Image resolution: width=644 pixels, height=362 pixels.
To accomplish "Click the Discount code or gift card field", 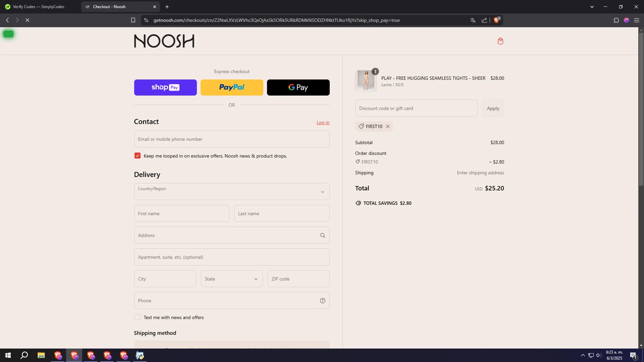I will click(x=416, y=109).
